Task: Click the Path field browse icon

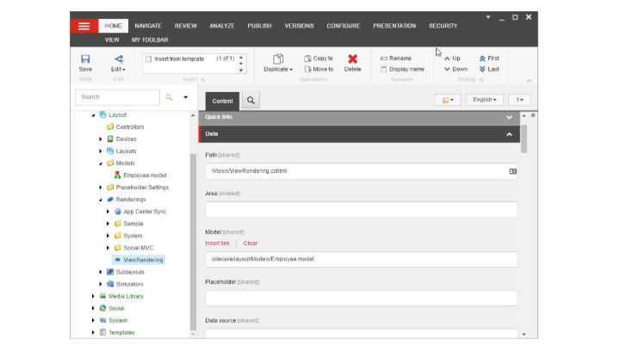Action: pyautogui.click(x=512, y=171)
